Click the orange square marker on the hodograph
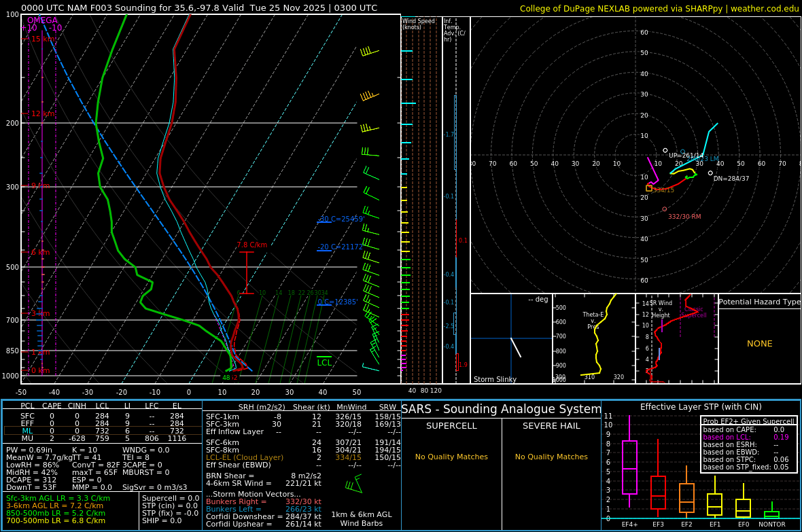802x532 pixels. point(649,188)
